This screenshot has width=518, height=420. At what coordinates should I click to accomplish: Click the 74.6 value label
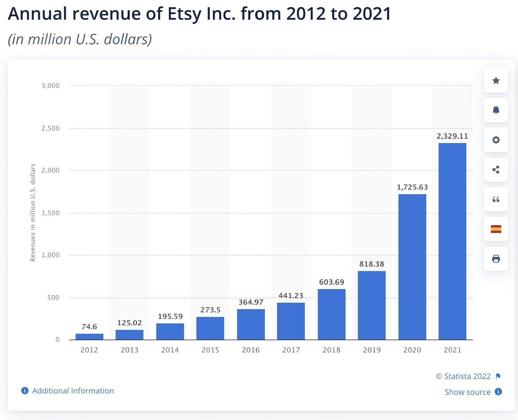[x=89, y=327]
